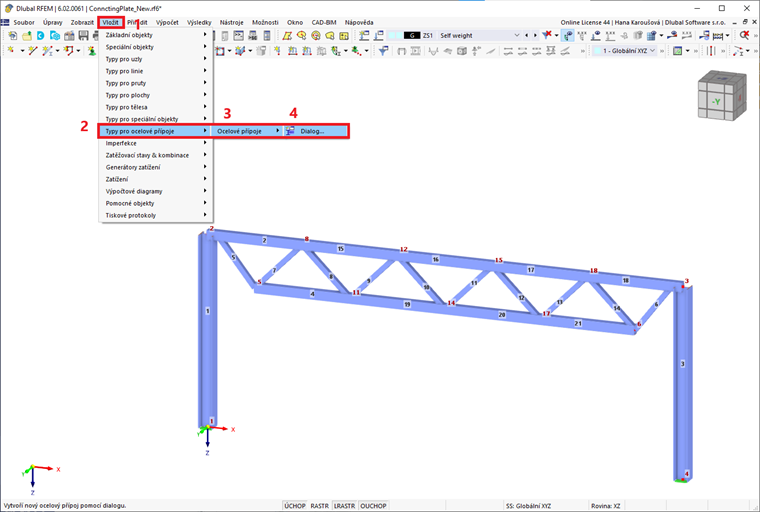Expand dropdown arrow beside render mode icon
Viewport: 760px width, 512px height.
click(687, 50)
